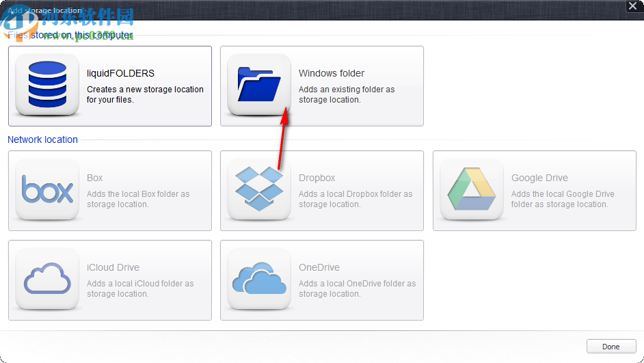Choose the Box storage title
Viewport: 644px width, 363px height.
(x=94, y=178)
